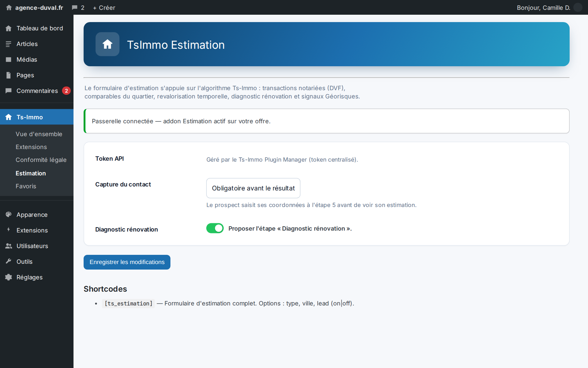The image size is (588, 368).
Task: Click the Extensions plug icon
Action: [9, 230]
